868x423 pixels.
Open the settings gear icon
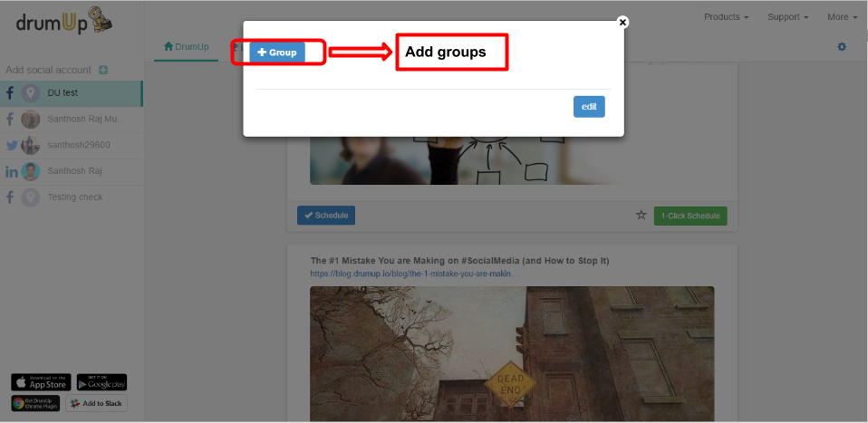point(842,47)
